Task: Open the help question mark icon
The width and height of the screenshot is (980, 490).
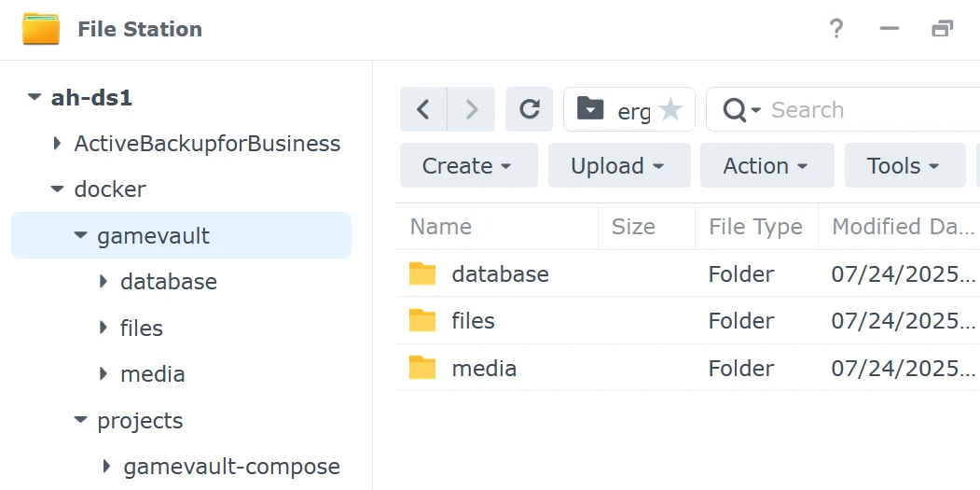Action: pos(836,29)
